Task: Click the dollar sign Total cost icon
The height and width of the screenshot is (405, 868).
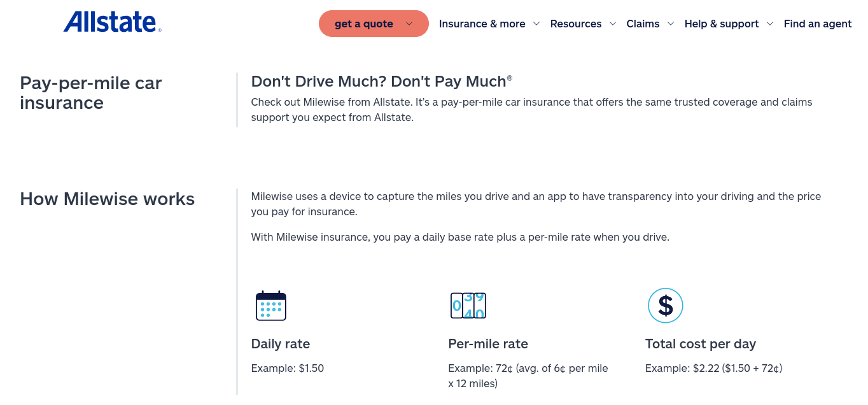Action: [x=665, y=306]
